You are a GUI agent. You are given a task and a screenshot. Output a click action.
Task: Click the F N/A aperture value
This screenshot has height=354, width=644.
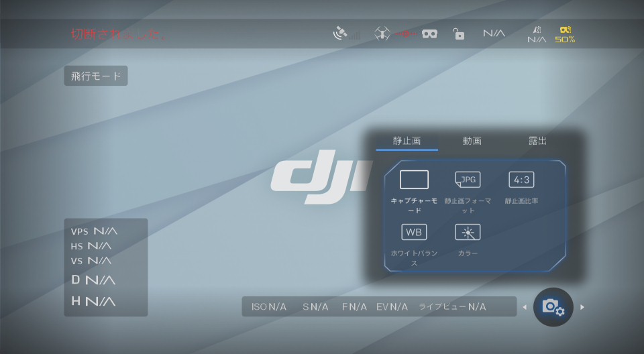354,307
